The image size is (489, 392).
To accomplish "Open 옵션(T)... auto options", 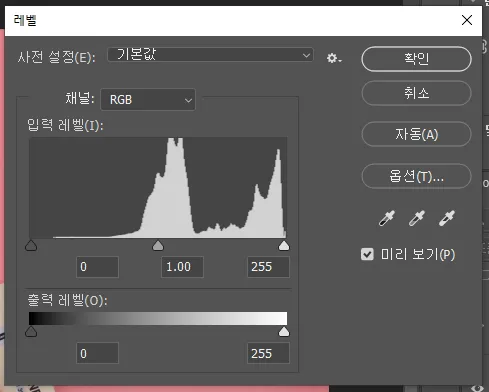I will click(416, 176).
